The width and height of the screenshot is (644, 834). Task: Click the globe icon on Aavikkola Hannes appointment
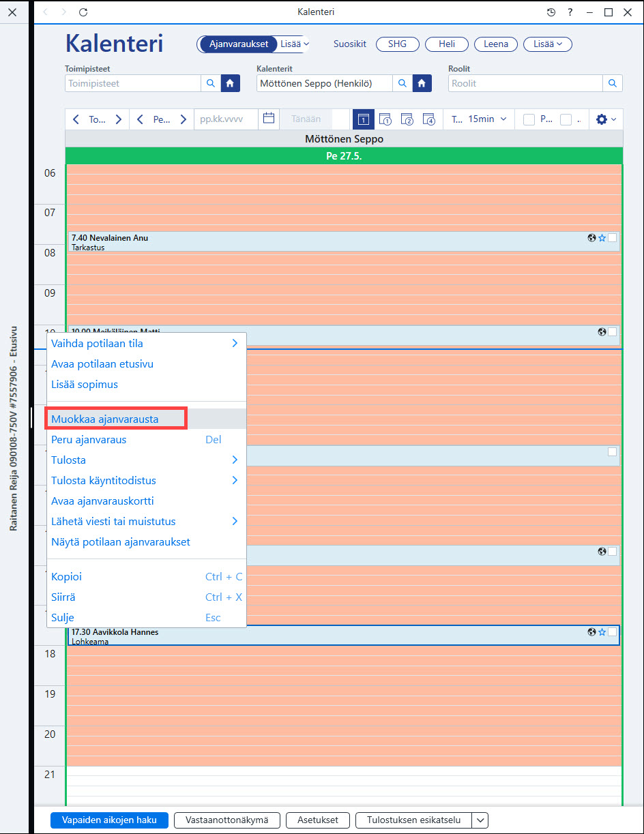coord(591,632)
